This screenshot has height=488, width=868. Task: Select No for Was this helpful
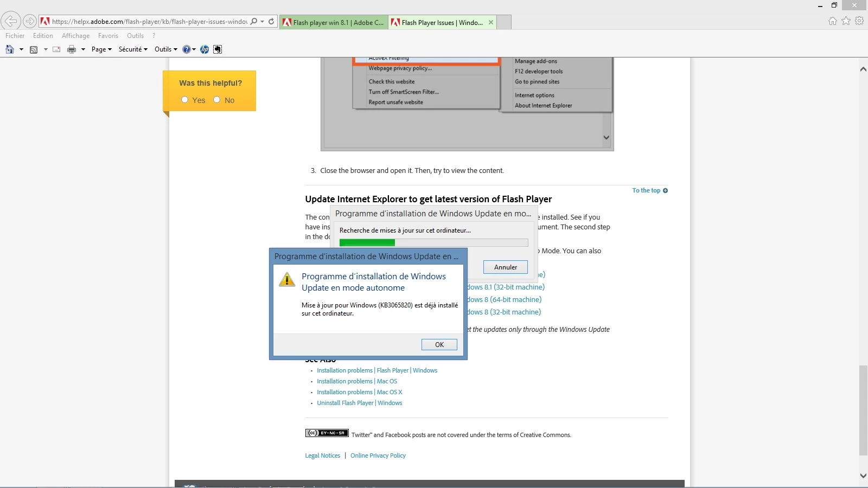[216, 100]
